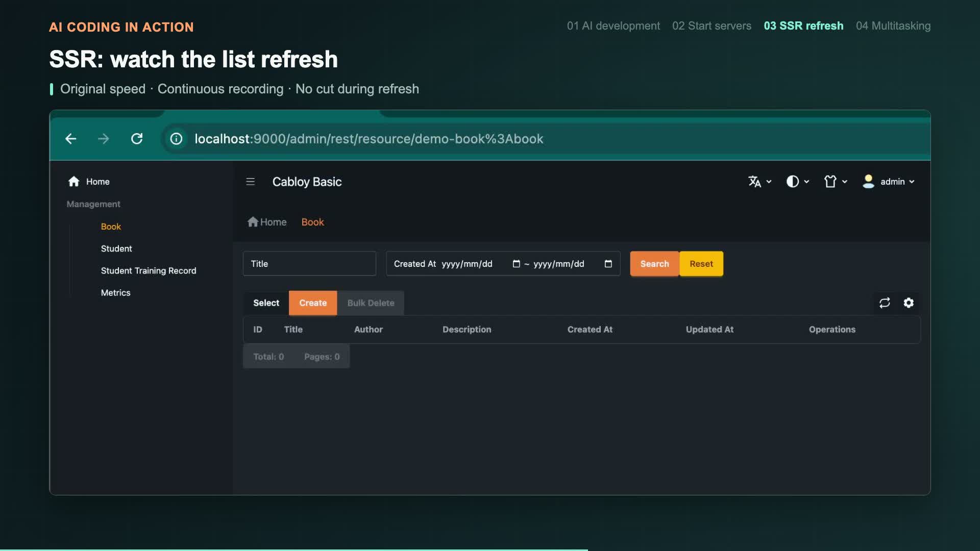The image size is (980, 551).
Task: Click the Book breadcrumb
Action: click(x=312, y=222)
